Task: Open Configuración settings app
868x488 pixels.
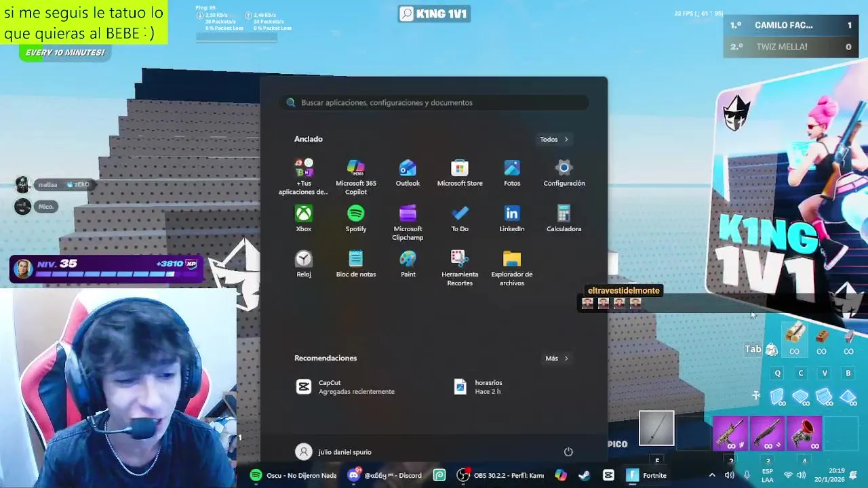Action: pyautogui.click(x=564, y=173)
